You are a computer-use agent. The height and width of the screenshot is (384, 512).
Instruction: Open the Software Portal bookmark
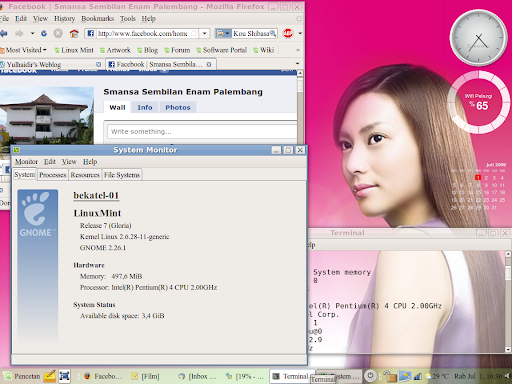(221, 50)
